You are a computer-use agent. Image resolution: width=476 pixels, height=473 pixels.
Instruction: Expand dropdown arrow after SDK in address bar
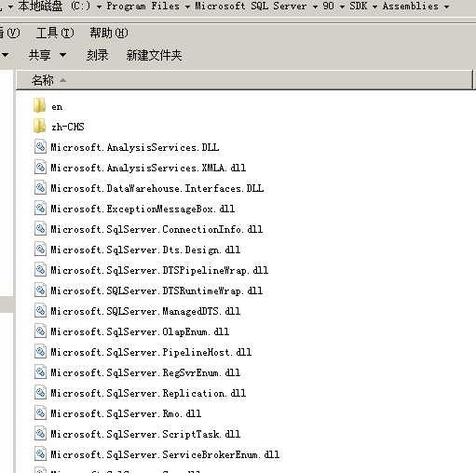pos(374,7)
